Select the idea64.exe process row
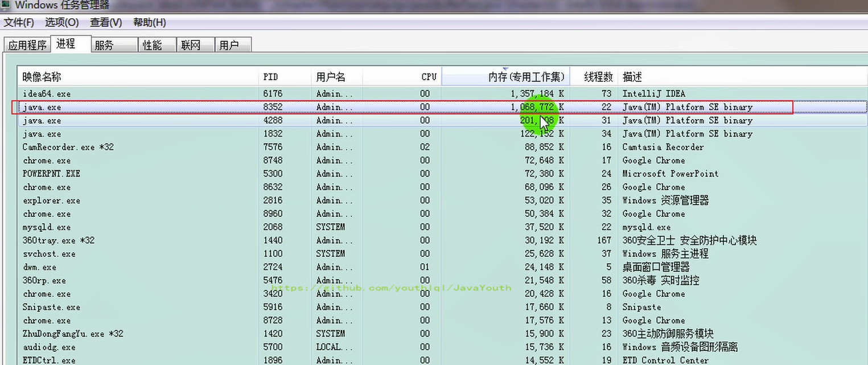Image resolution: width=868 pixels, height=365 pixels. 442,93
